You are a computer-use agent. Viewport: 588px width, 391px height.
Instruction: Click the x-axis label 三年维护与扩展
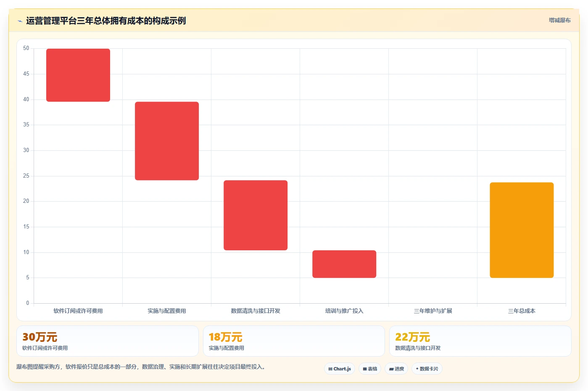point(433,311)
